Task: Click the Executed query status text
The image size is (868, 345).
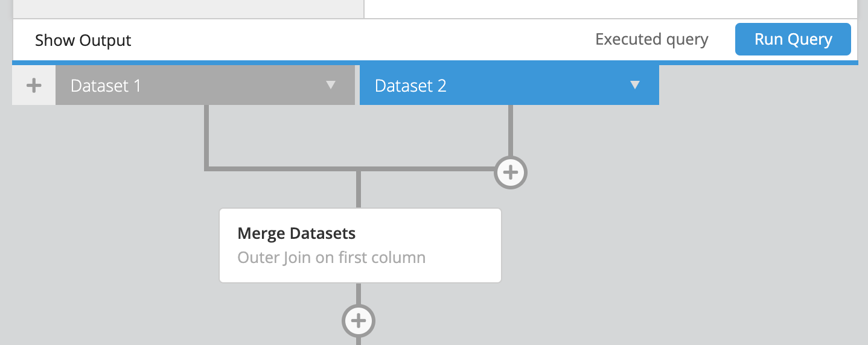Action: pos(652,39)
